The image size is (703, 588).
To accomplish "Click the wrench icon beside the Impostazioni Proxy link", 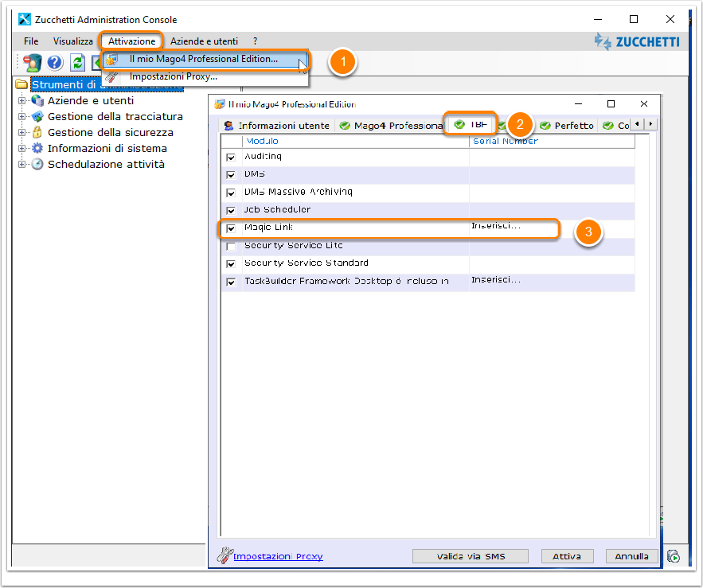I will [225, 555].
